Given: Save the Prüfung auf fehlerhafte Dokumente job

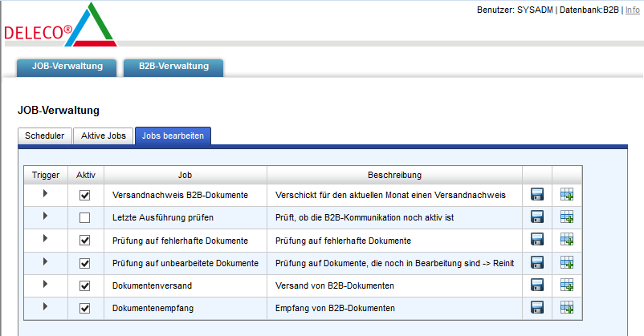Looking at the screenshot, I should click(537, 240).
